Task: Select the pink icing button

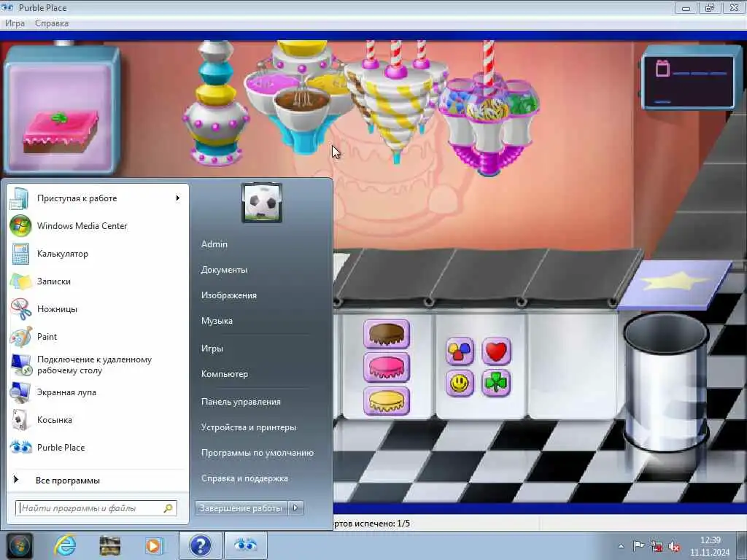Action: pyautogui.click(x=387, y=367)
